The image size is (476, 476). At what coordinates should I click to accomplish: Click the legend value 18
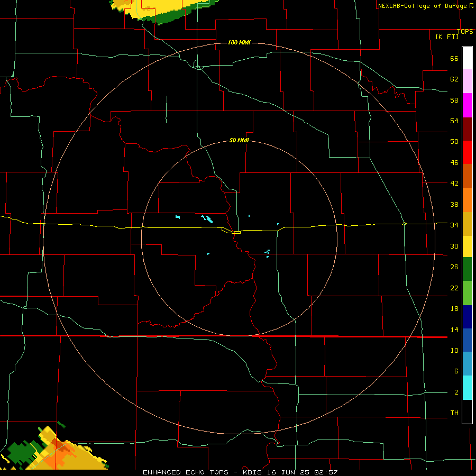[x=454, y=309]
